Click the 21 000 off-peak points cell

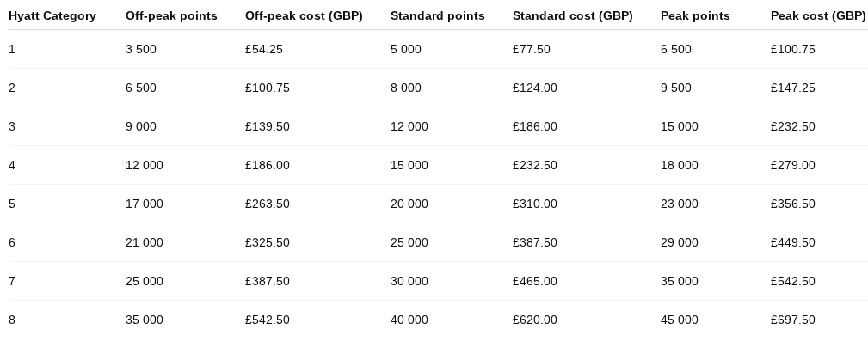[x=145, y=242]
